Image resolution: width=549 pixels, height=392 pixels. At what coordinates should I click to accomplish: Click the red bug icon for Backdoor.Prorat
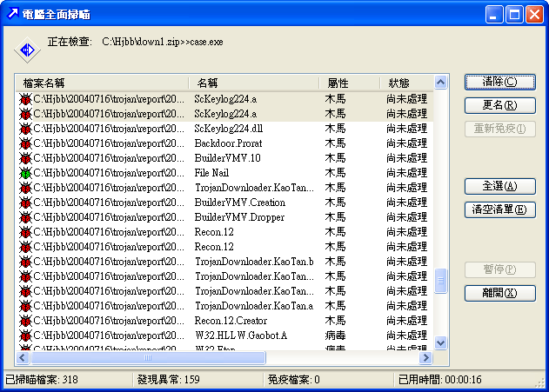point(25,143)
